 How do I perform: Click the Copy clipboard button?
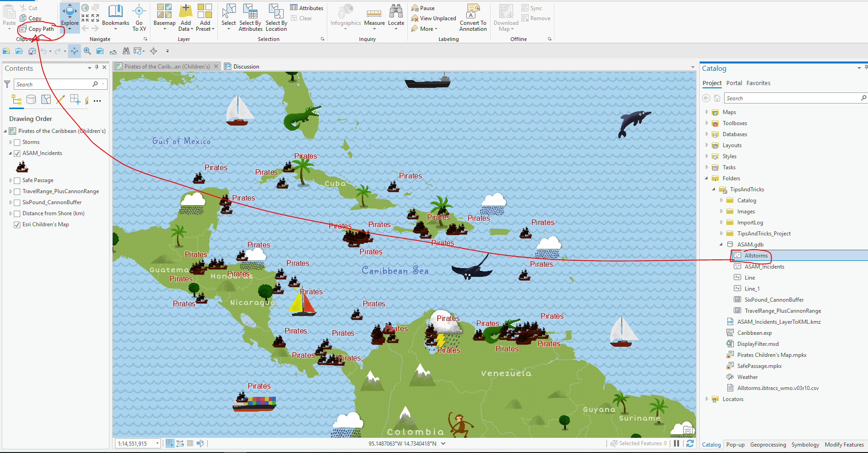pos(31,18)
